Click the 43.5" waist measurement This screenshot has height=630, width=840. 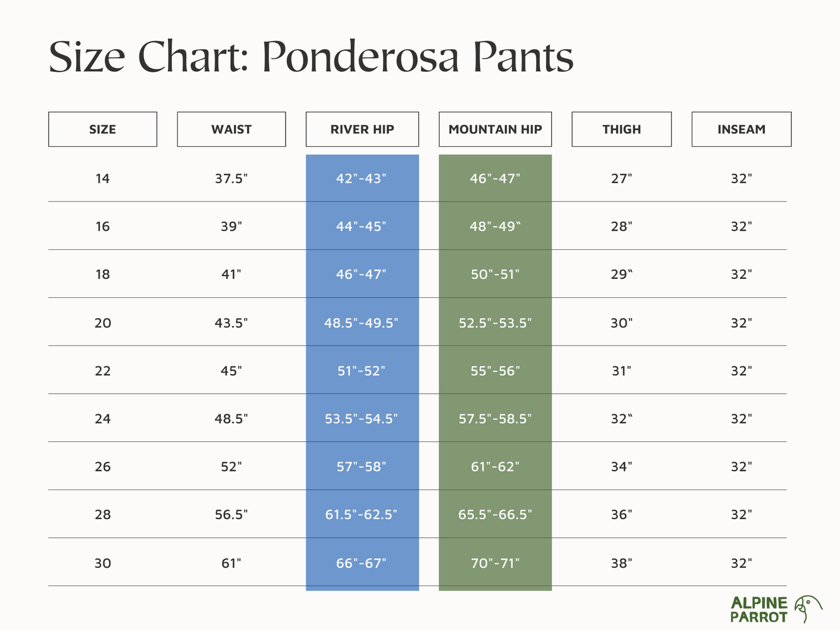(x=231, y=323)
